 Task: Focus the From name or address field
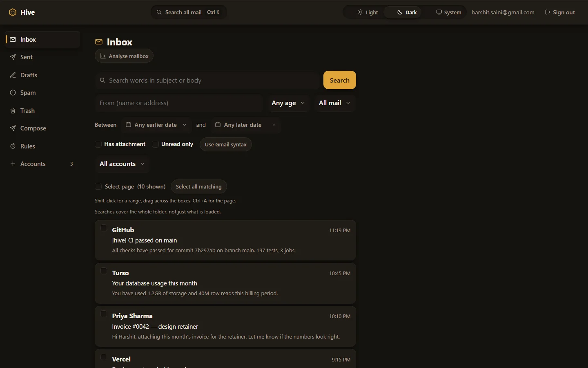[x=178, y=103]
